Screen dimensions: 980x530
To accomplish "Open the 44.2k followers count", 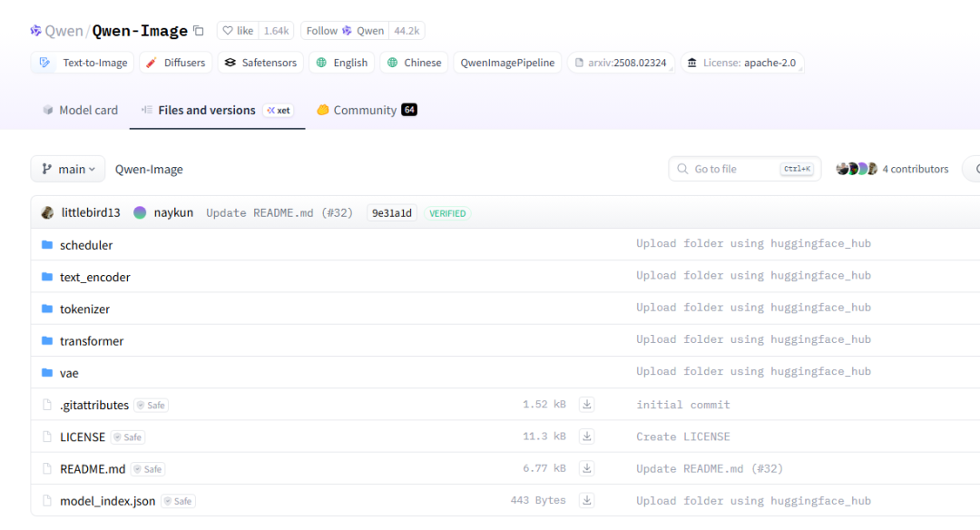I will pyautogui.click(x=407, y=31).
